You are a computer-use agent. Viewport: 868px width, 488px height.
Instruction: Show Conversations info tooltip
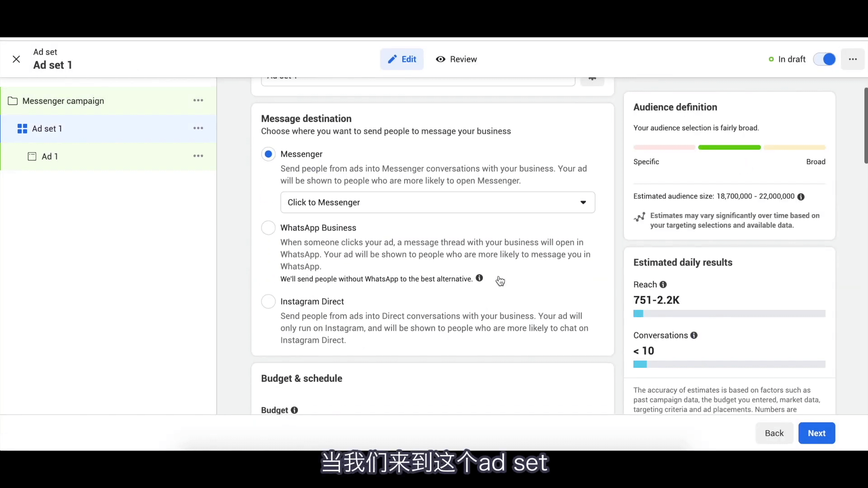(694, 335)
